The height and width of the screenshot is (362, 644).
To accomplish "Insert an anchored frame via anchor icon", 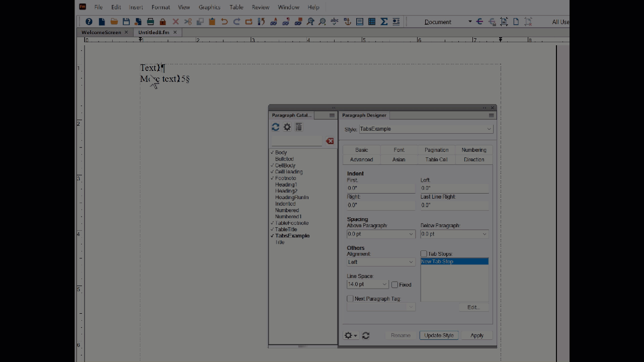I will point(347,22).
